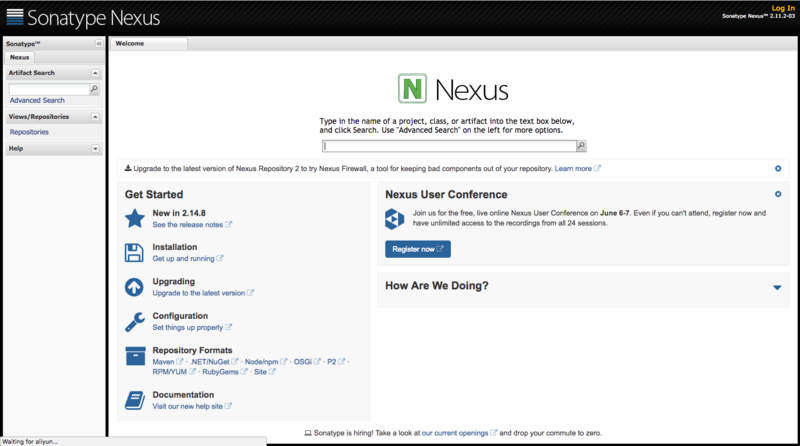Open Repositories under Views/Repositories

(29, 132)
